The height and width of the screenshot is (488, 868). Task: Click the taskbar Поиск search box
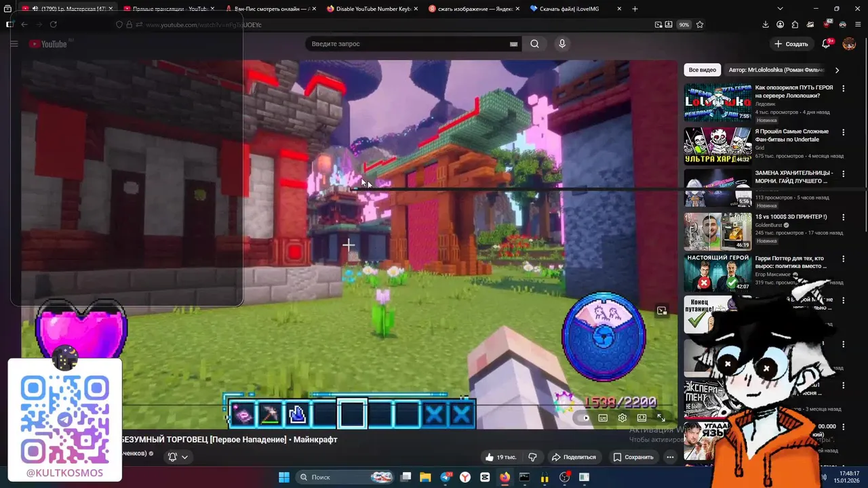pyautogui.click(x=345, y=477)
